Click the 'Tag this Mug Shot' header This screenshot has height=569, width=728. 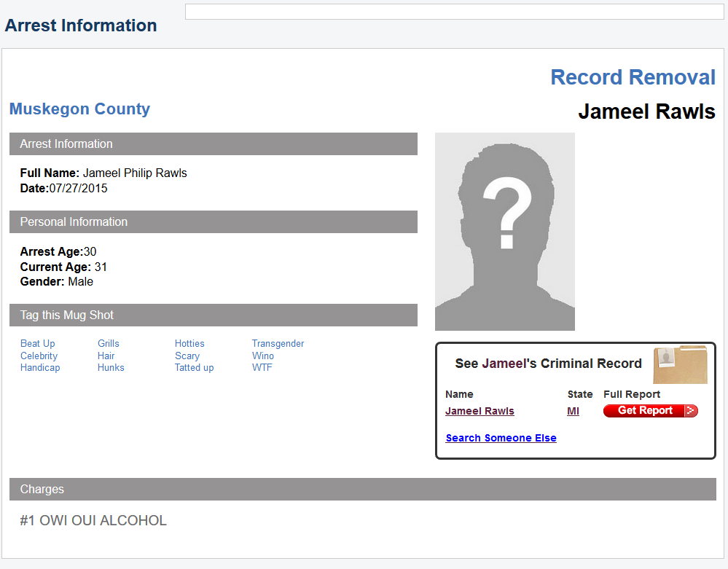pyautogui.click(x=214, y=315)
